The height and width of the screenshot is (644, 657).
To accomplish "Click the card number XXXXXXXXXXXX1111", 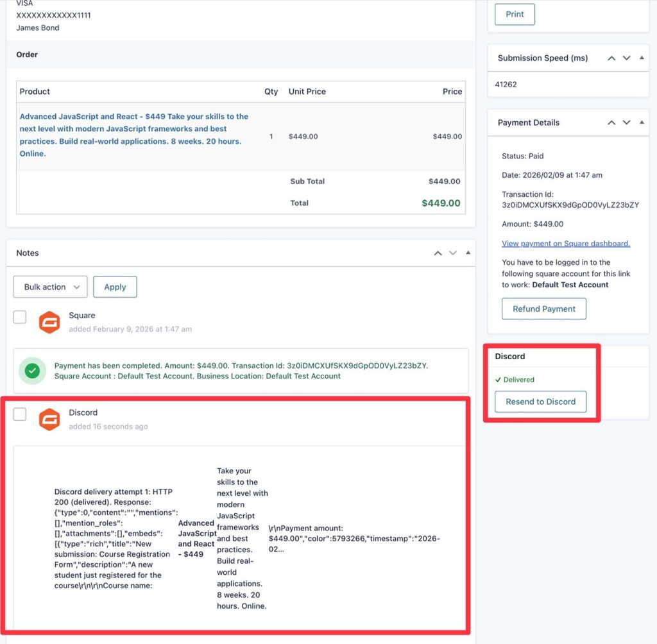I will (x=53, y=15).
